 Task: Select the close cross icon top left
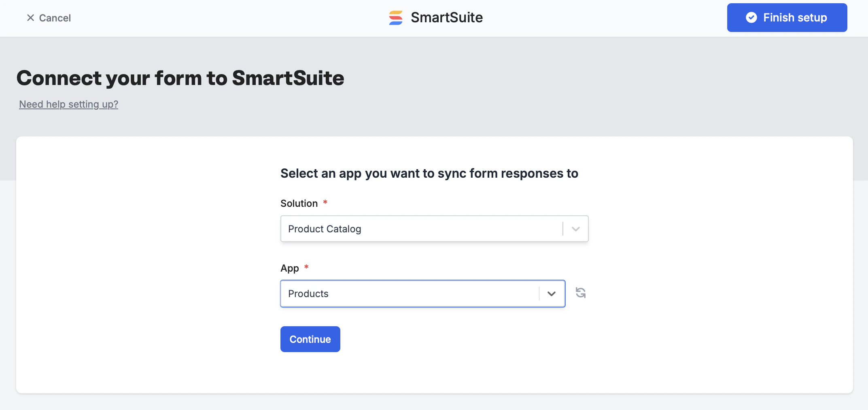(x=30, y=18)
